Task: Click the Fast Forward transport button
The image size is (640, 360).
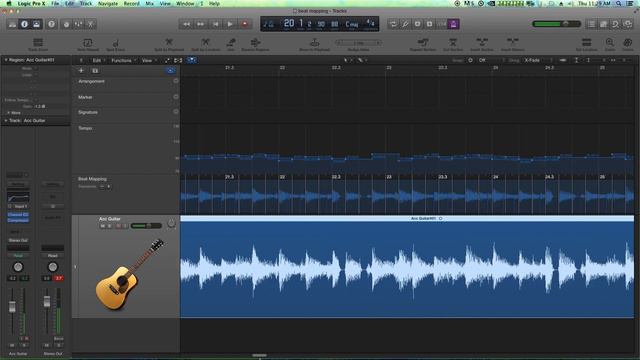Action: [x=200, y=24]
